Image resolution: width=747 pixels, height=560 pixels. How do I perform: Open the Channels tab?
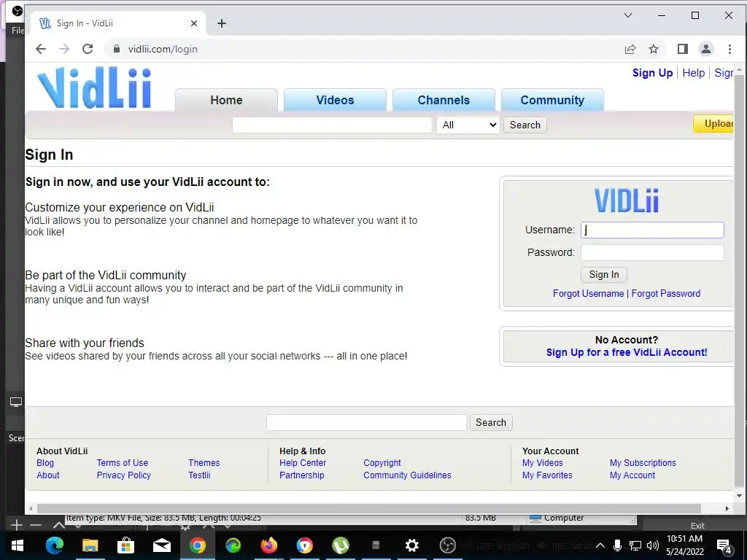click(444, 100)
